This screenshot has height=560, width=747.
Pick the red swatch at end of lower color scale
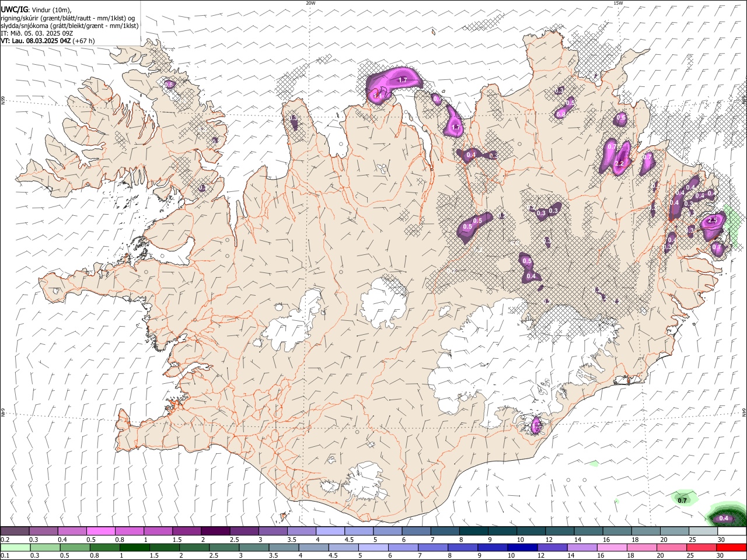731,548
